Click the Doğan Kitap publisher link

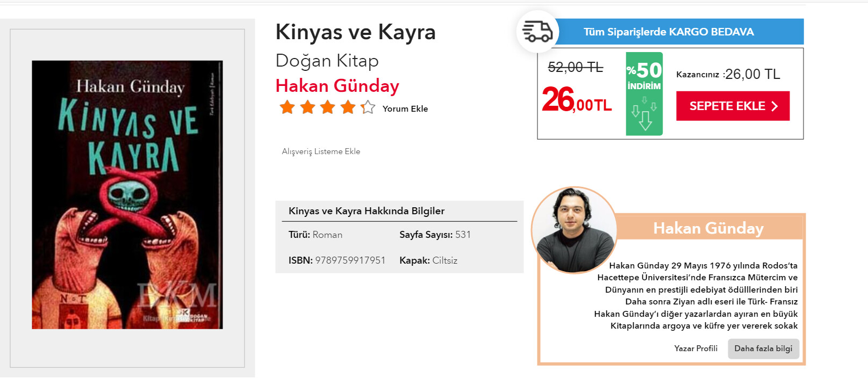coord(327,61)
